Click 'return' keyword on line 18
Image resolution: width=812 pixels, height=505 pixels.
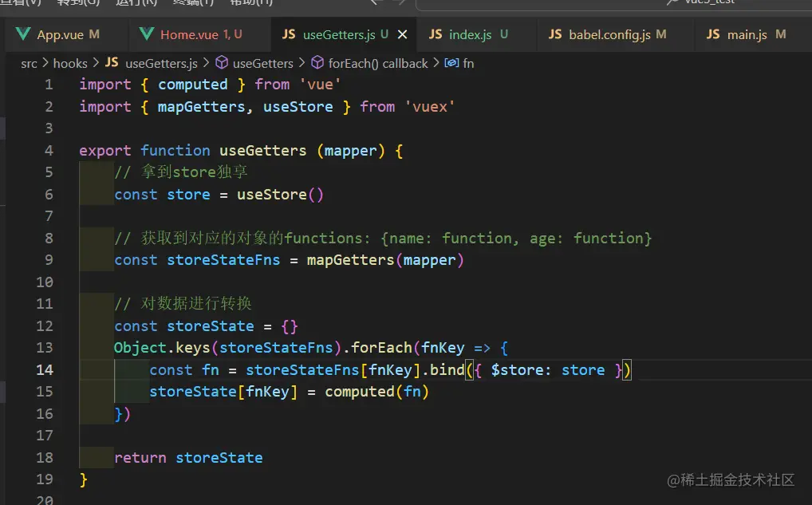140,458
